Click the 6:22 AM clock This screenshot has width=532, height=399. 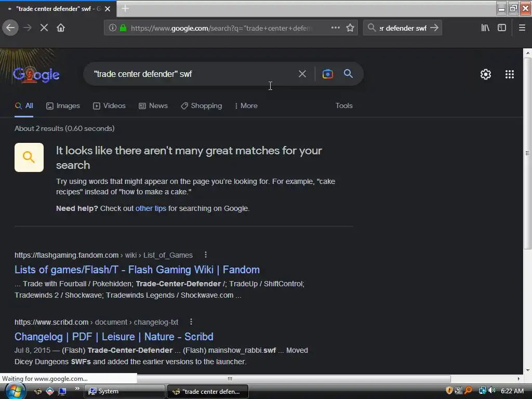click(x=512, y=391)
